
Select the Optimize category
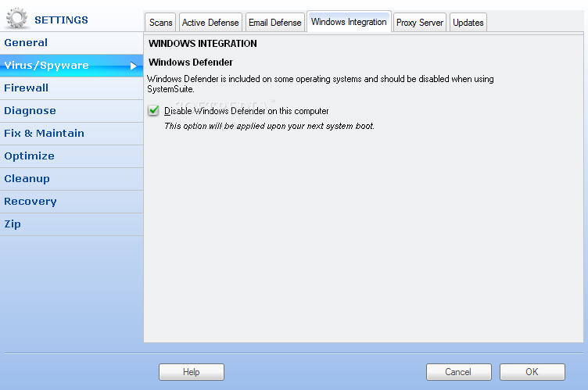(x=71, y=156)
